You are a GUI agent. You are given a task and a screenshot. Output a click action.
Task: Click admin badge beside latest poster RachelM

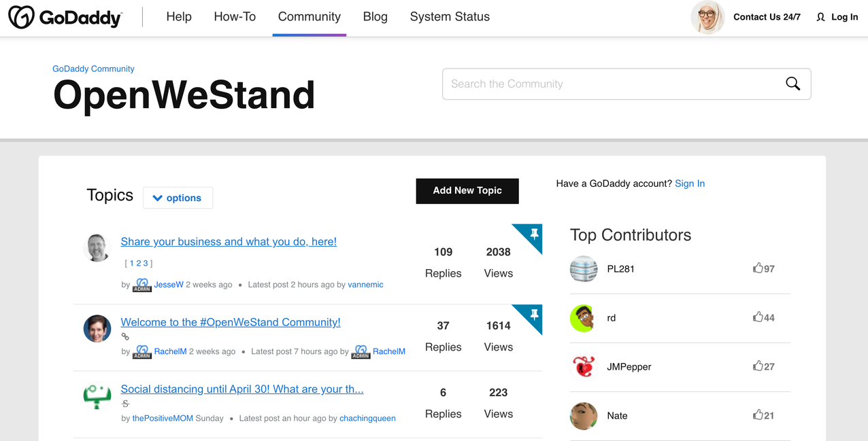tap(361, 352)
